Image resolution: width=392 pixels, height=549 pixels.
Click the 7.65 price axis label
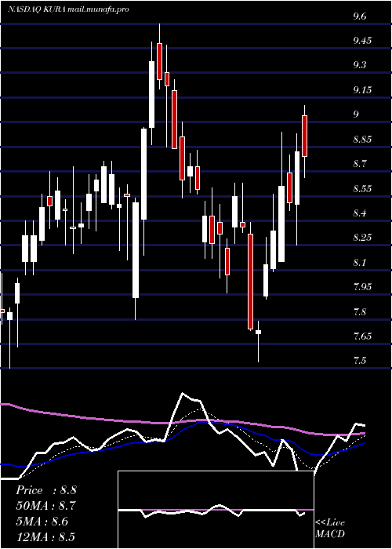tap(362, 336)
